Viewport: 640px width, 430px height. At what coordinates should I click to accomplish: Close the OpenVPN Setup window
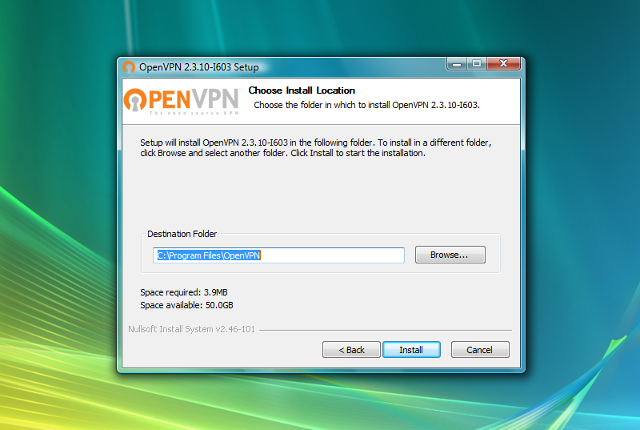pos(503,64)
